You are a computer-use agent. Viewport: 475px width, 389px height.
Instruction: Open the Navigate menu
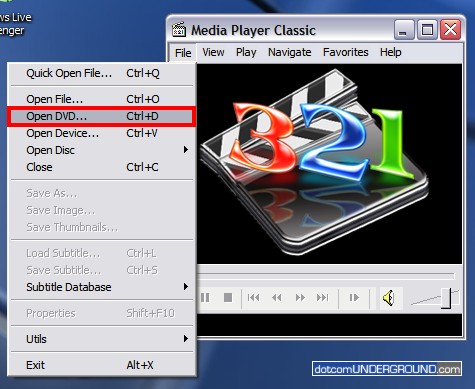[290, 52]
